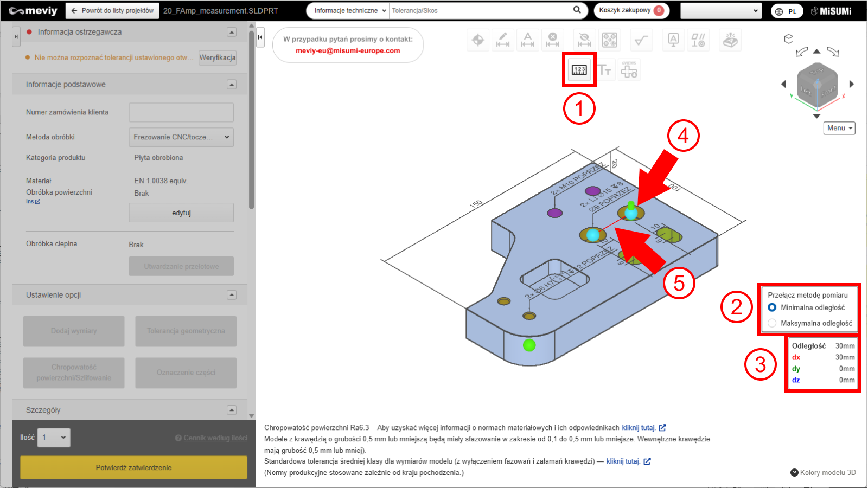The height and width of the screenshot is (488, 868).
Task: Rotate view with the right arrow
Action: 852,84
